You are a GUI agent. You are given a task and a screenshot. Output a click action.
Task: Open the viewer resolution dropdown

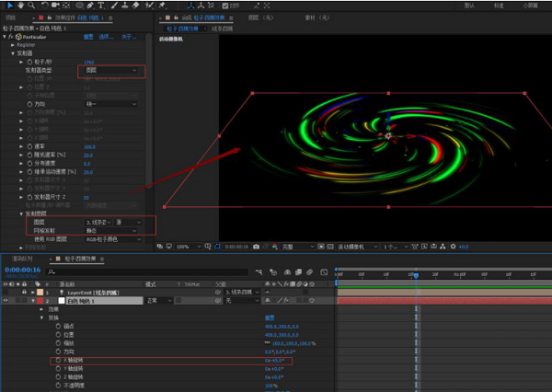[297, 247]
